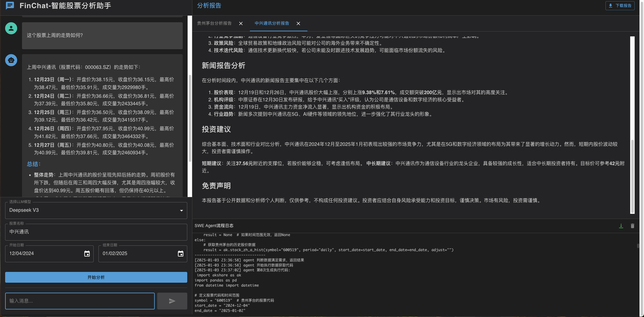Viewport: 644px width, 317px height.
Task: Switch to the 贵州茅台分析报告 tab
Action: 214,23
